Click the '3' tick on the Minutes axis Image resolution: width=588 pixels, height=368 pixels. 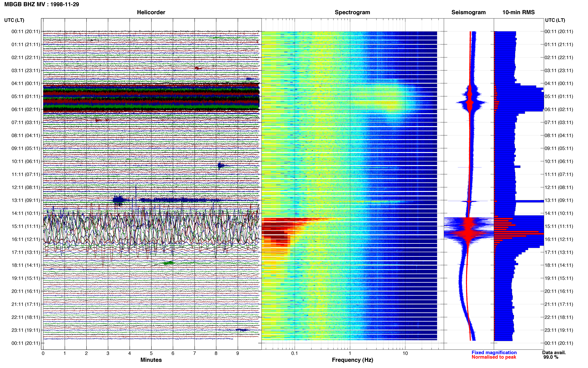click(108, 353)
